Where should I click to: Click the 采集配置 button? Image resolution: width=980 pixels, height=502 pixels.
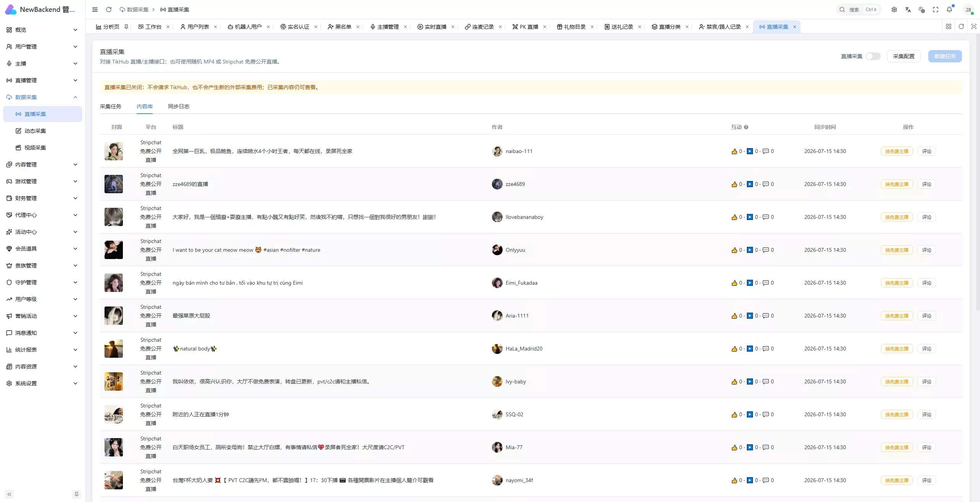click(903, 56)
